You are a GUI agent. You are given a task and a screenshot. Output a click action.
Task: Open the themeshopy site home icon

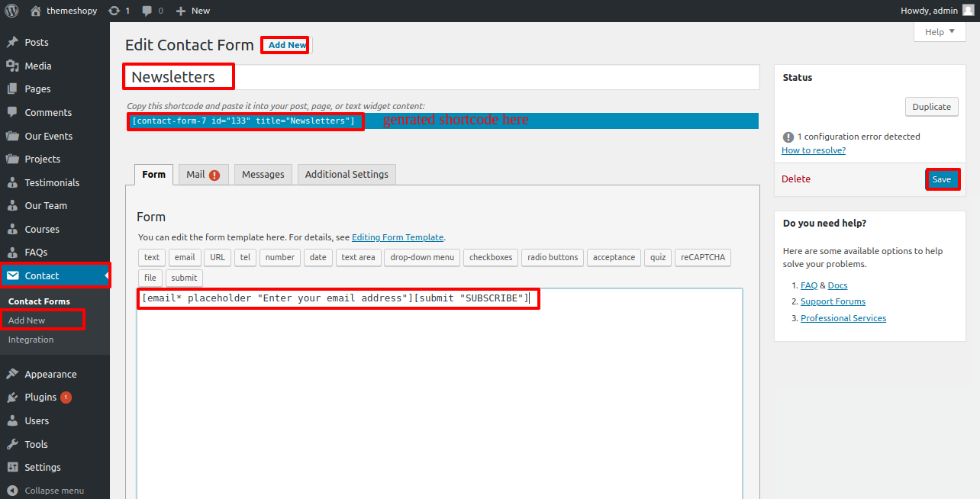(x=35, y=11)
